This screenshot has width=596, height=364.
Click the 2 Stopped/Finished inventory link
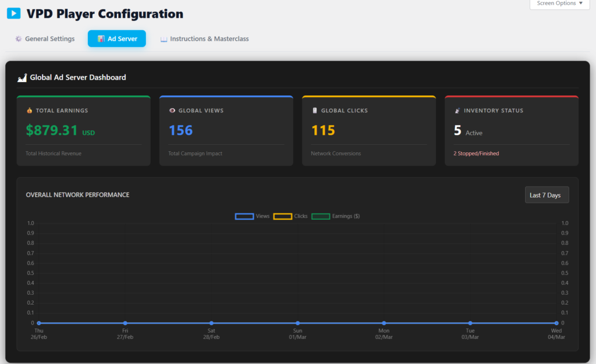476,154
